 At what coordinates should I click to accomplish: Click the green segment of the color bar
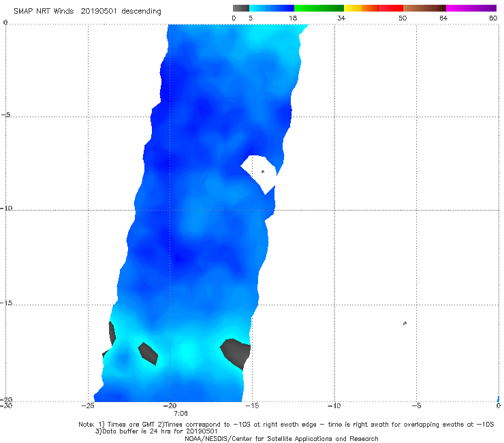click(x=319, y=8)
